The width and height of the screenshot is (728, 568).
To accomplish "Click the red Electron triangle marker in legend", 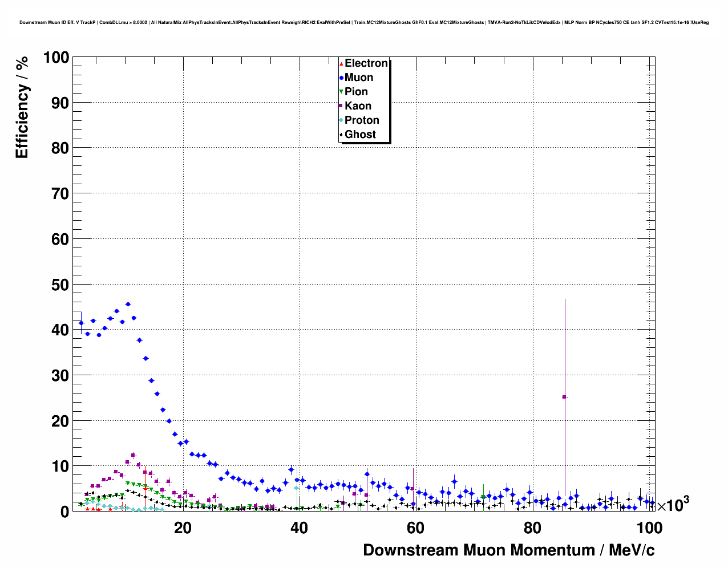I will pos(341,63).
